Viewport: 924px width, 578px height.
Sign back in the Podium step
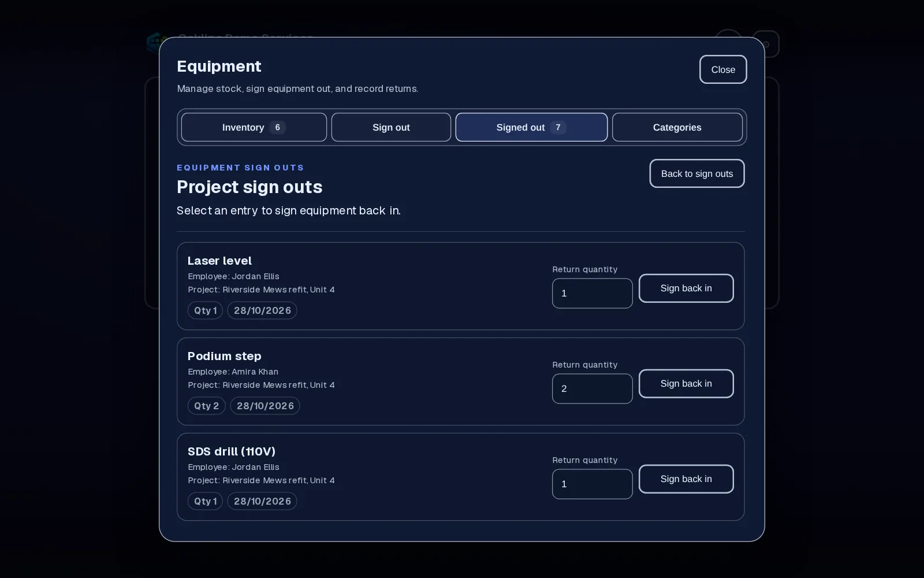[x=686, y=383]
